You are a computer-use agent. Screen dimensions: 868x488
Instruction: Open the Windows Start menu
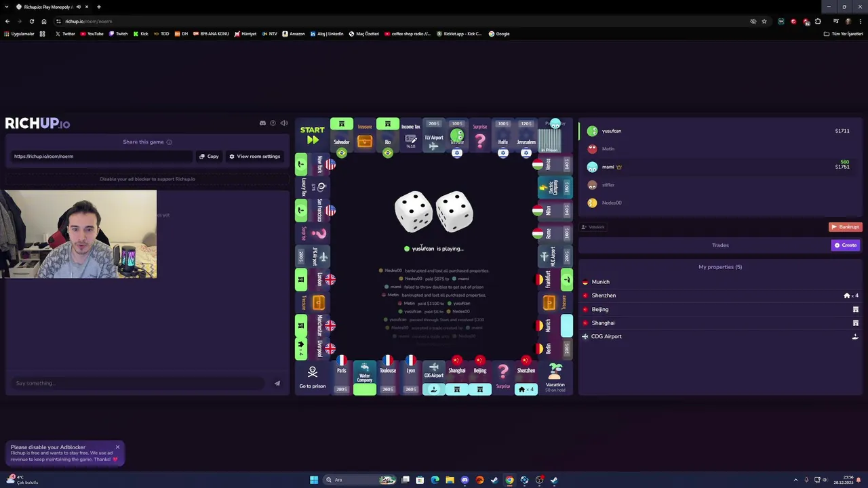314,480
